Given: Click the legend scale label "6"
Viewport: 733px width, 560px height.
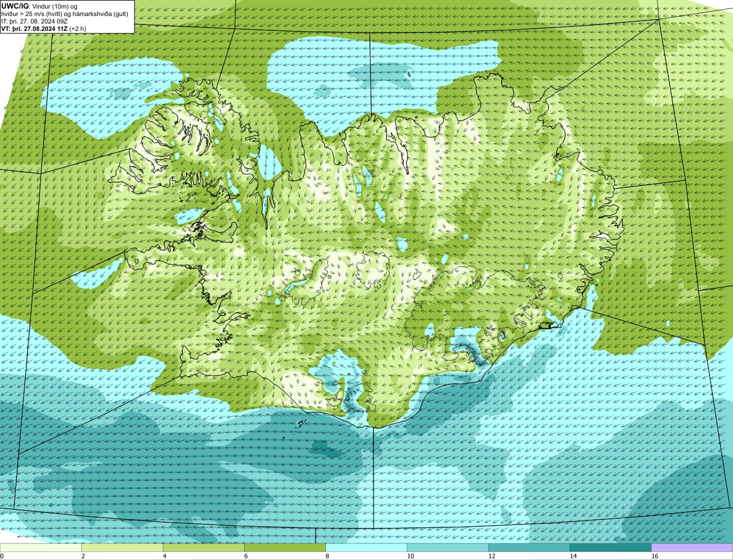Looking at the screenshot, I should (x=246, y=556).
